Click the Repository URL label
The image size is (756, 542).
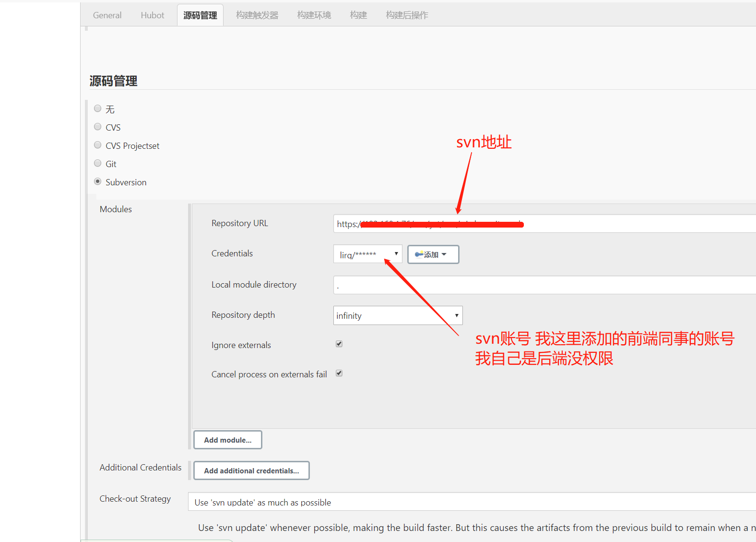(240, 223)
